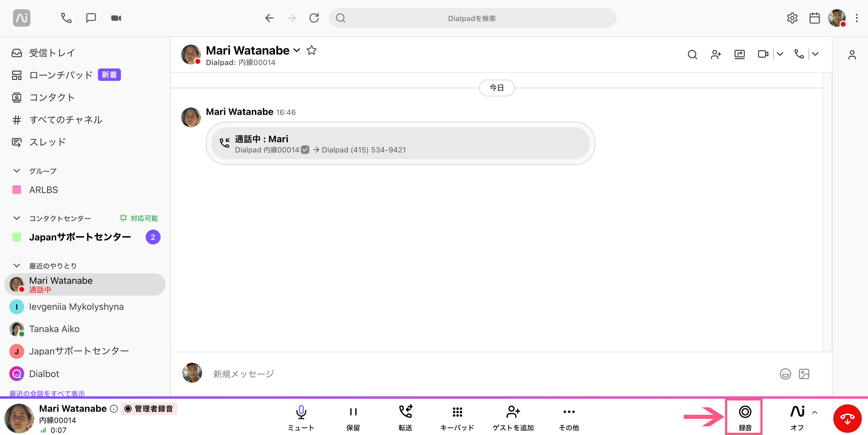Search within conversation magnifier icon
This screenshot has width=868, height=435.
(692, 54)
